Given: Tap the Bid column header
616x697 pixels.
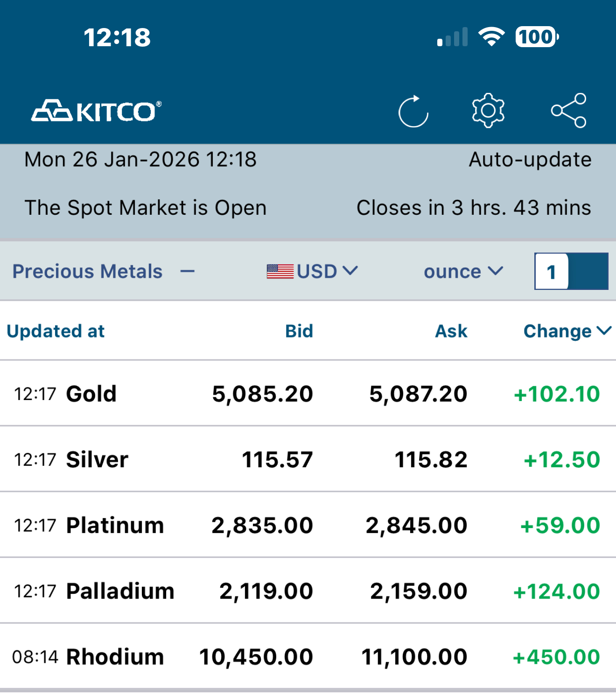Looking at the screenshot, I should coord(299,331).
